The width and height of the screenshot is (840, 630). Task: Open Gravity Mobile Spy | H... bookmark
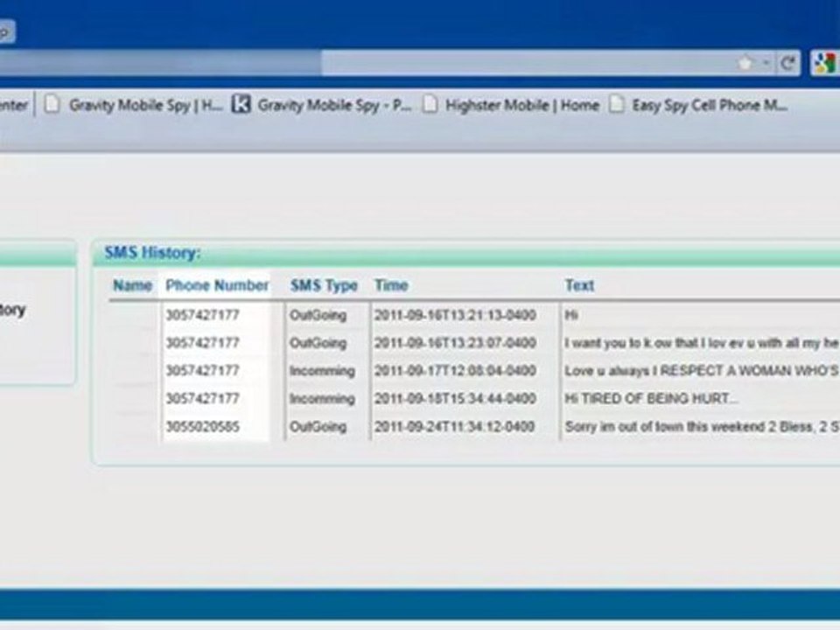click(146, 106)
